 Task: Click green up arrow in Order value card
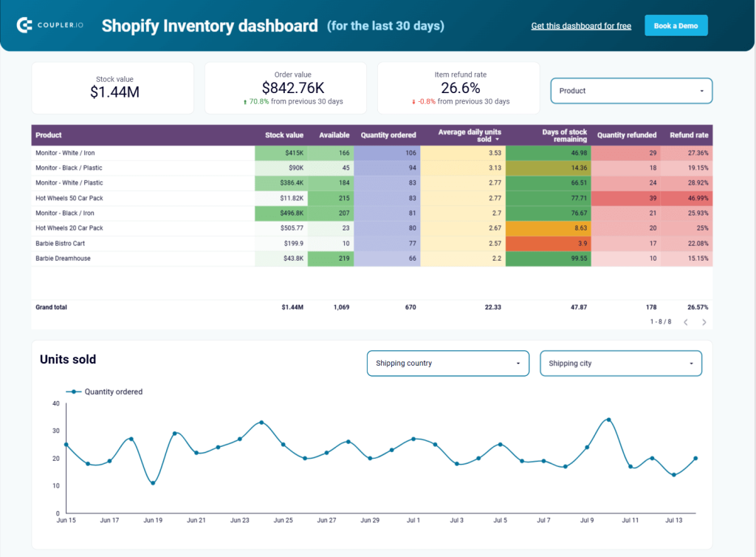coord(245,102)
